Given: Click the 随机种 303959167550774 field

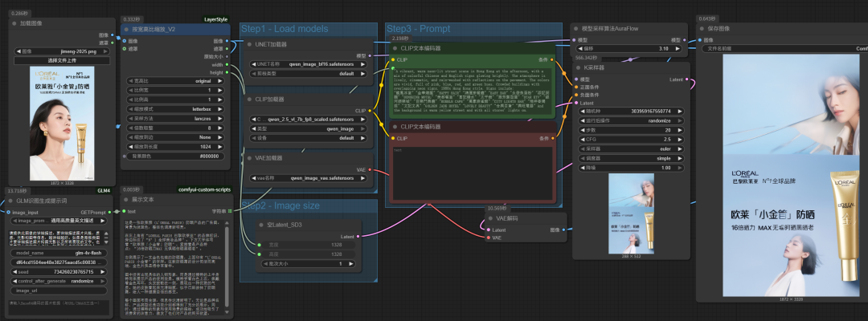Looking at the screenshot, I should [631, 111].
